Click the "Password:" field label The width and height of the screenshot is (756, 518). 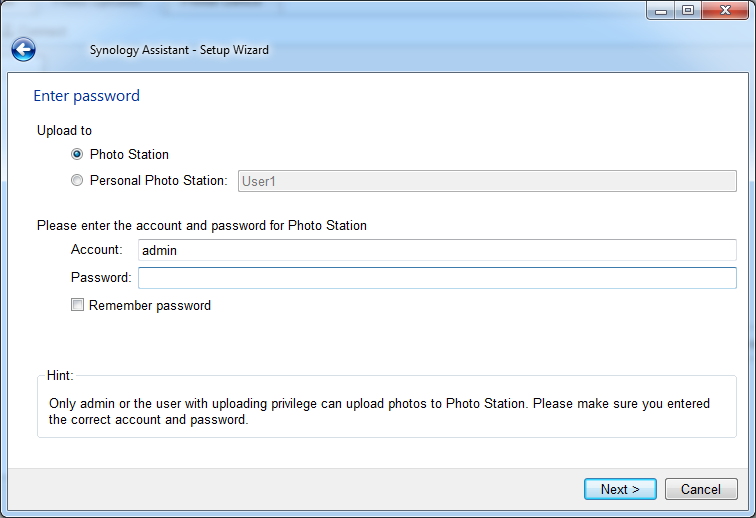click(x=101, y=277)
